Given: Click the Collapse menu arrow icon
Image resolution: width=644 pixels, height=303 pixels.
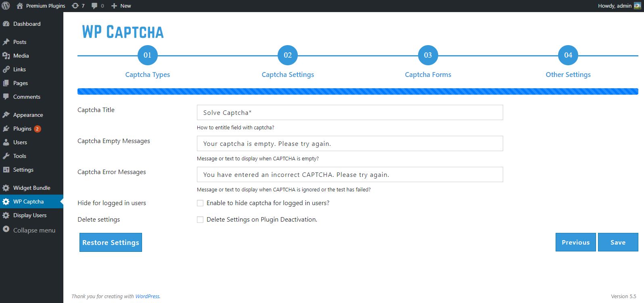Looking at the screenshot, I should 6,229.
